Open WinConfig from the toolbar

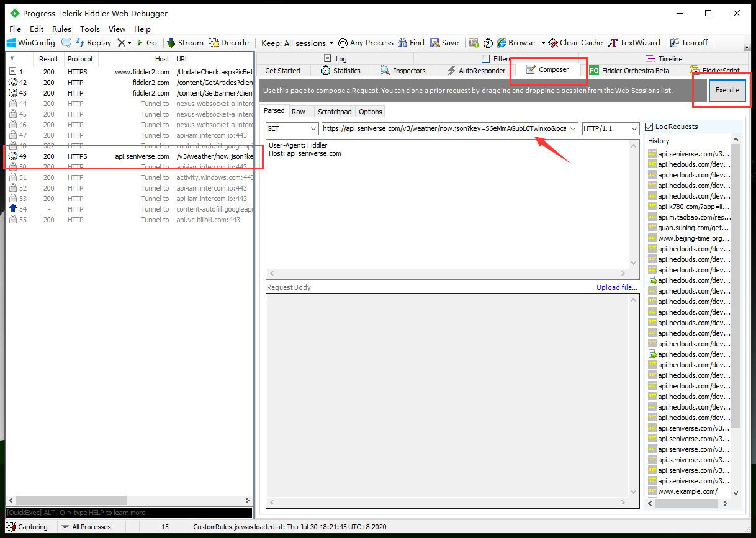(x=30, y=43)
